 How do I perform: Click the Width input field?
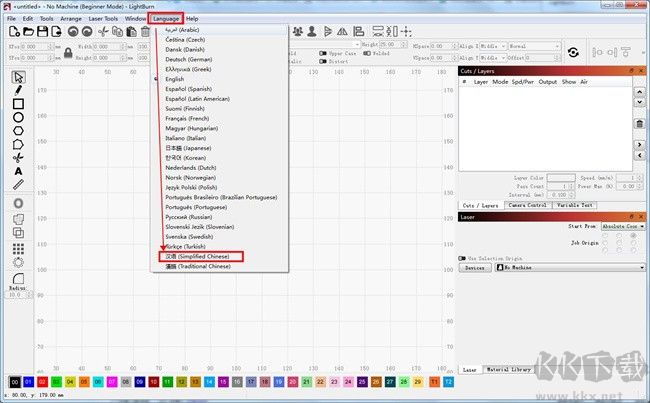pyautogui.click(x=109, y=46)
